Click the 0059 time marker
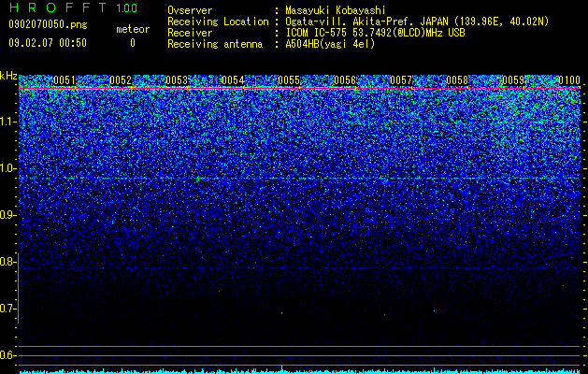The image size is (588, 374). 513,80
